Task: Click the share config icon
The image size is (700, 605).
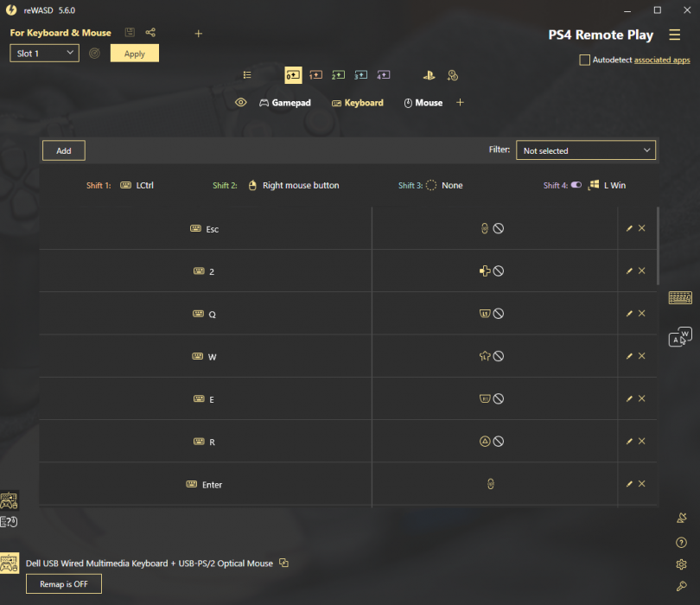Action: point(150,33)
